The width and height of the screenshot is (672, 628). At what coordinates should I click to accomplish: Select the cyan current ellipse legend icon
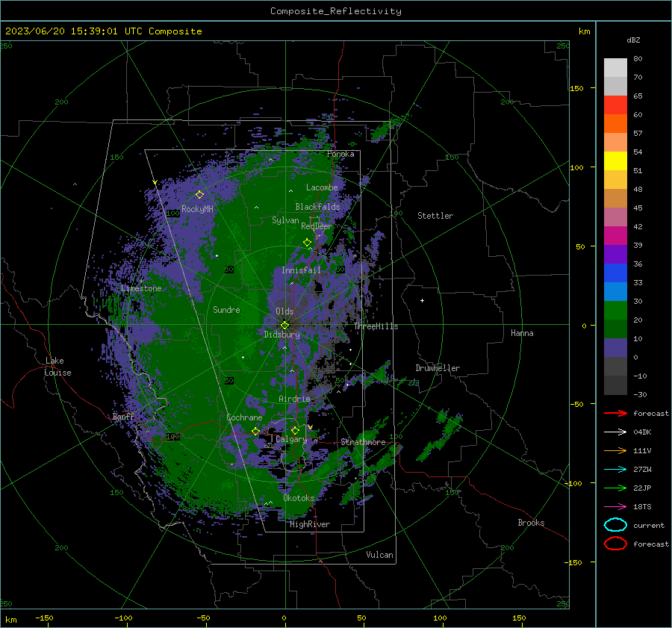pyautogui.click(x=615, y=525)
